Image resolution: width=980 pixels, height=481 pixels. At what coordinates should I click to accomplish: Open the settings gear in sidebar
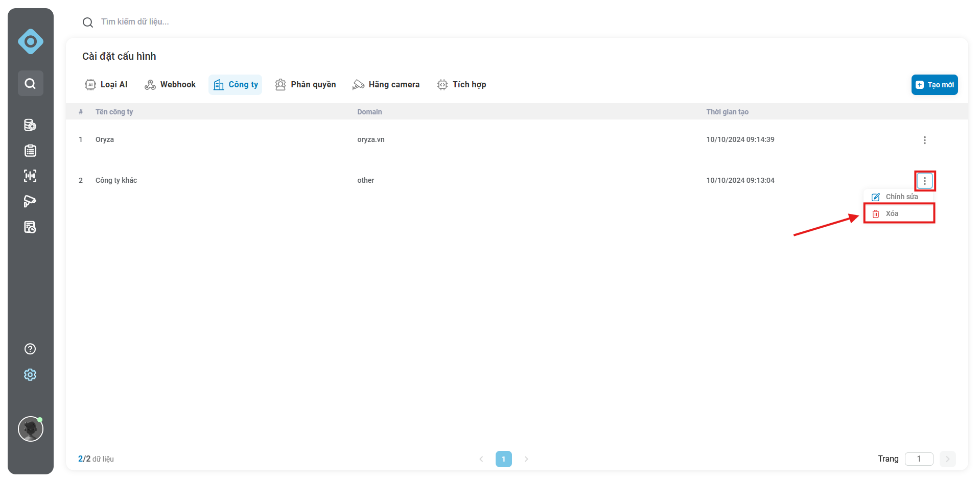[30, 375]
